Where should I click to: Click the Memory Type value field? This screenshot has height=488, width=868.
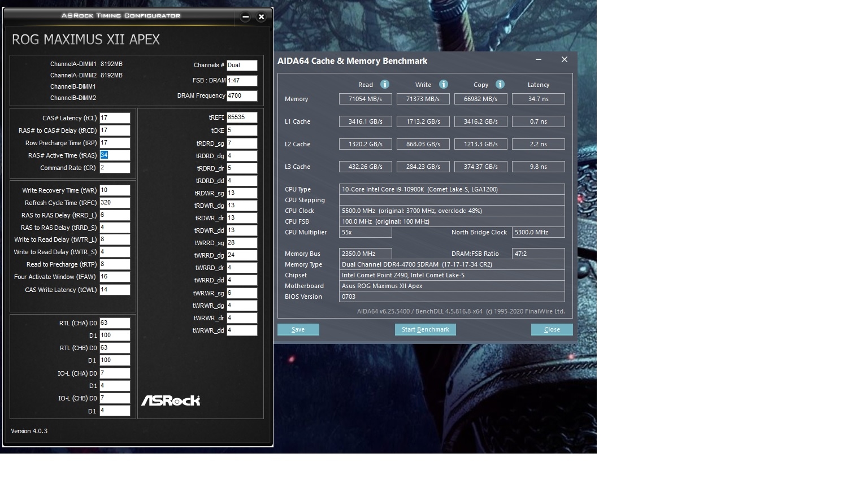[452, 264]
